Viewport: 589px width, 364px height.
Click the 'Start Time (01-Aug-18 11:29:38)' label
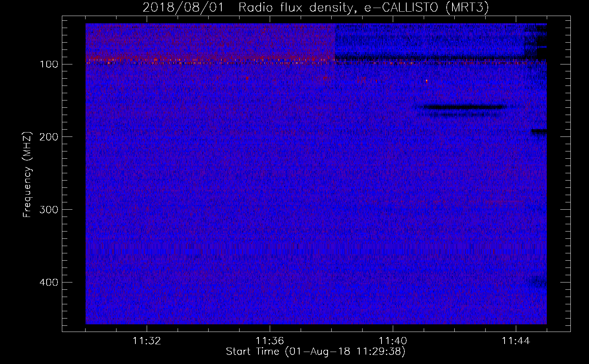[x=316, y=352]
